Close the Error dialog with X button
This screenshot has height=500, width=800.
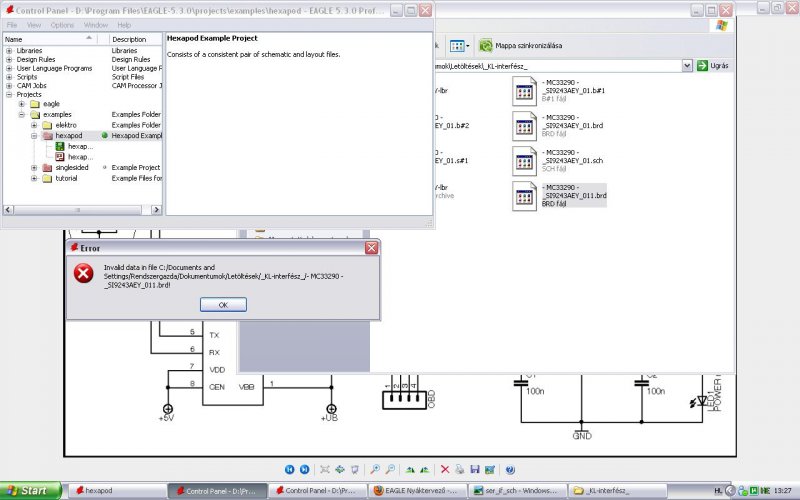coord(371,248)
